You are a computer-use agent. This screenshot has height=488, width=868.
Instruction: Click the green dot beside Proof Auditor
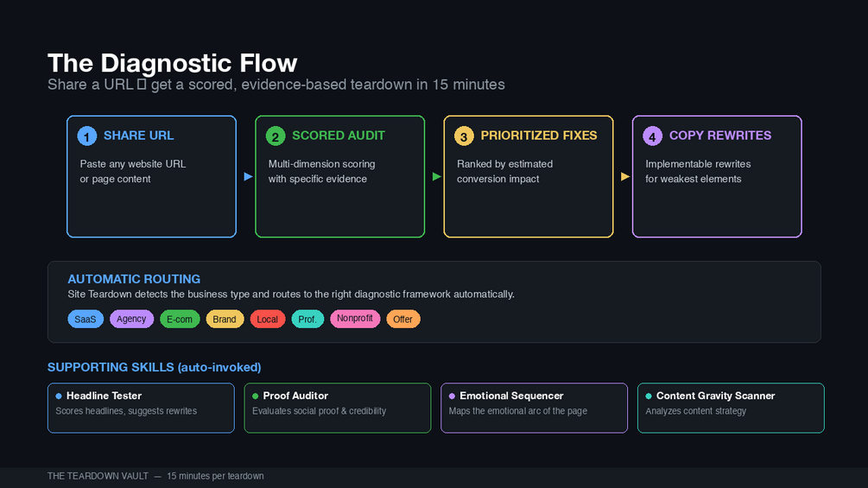pyautogui.click(x=256, y=396)
